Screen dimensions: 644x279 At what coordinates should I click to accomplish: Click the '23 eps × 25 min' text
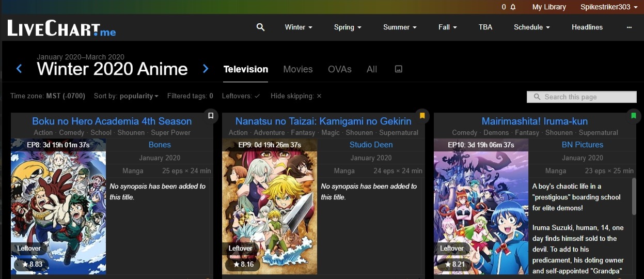click(609, 171)
